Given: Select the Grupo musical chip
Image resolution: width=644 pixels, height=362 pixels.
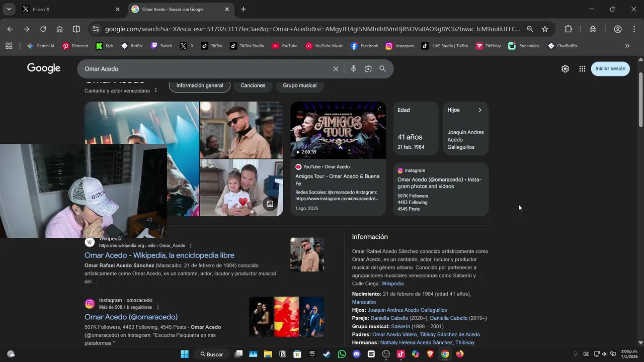Looking at the screenshot, I should [300, 85].
